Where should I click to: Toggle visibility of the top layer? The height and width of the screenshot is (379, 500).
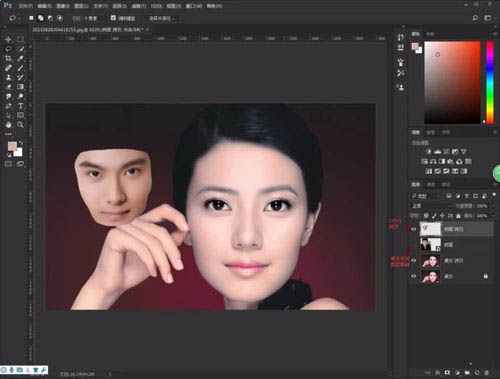(414, 229)
